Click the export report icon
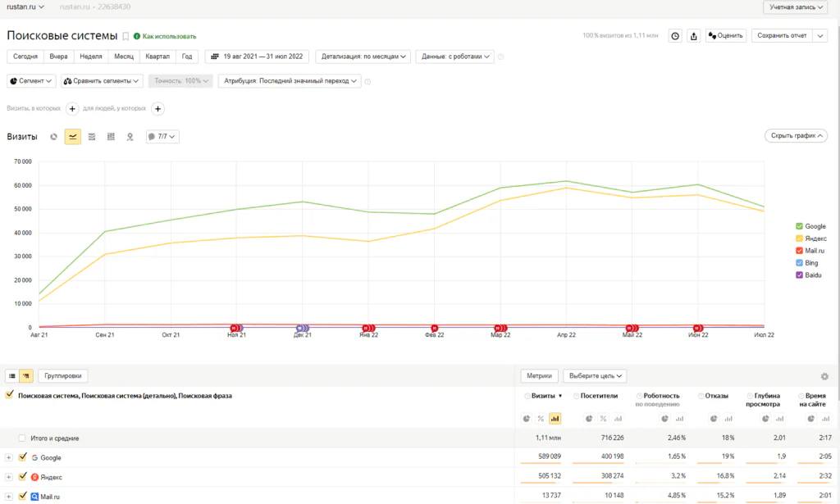The image size is (840, 504). coord(694,36)
